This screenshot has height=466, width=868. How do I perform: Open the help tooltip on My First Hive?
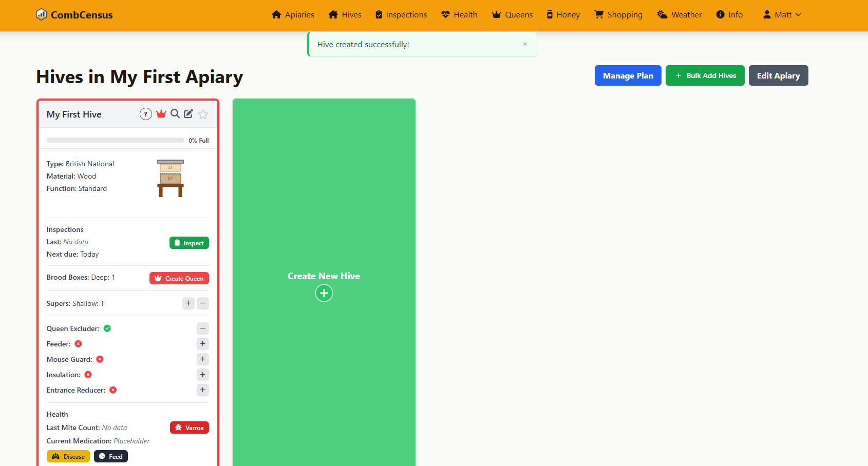(x=146, y=114)
